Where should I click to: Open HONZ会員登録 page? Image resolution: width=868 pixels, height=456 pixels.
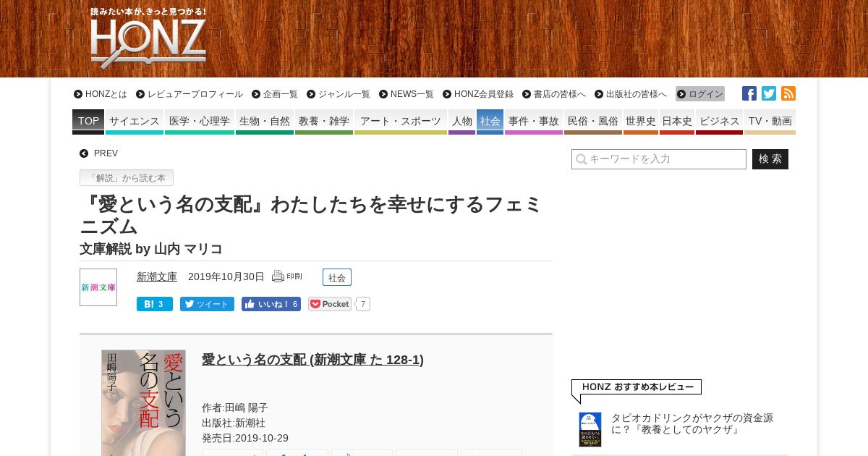coord(478,94)
